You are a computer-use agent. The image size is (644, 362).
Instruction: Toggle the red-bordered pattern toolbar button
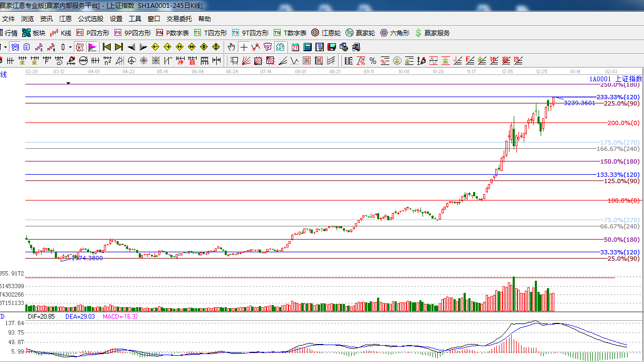click(x=80, y=47)
